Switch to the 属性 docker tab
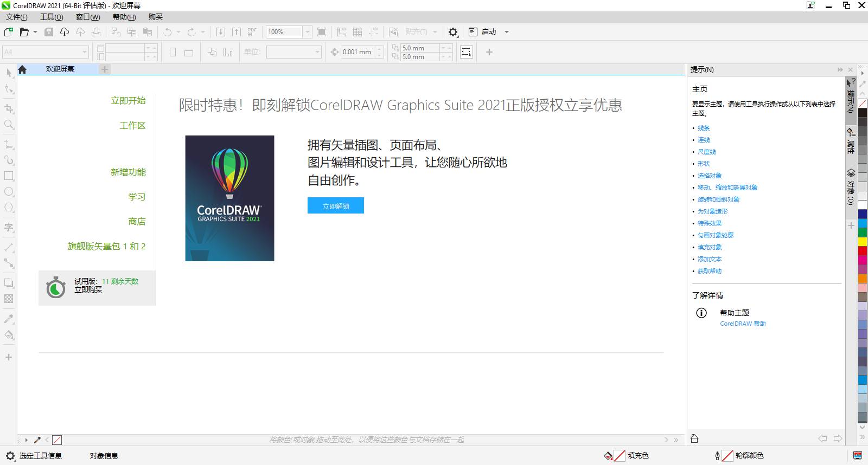Screen dimensions: 868x465 pos(850,141)
